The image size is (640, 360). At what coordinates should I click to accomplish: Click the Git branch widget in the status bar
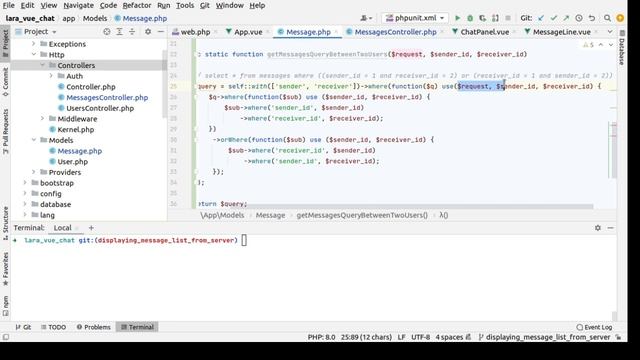click(x=544, y=337)
